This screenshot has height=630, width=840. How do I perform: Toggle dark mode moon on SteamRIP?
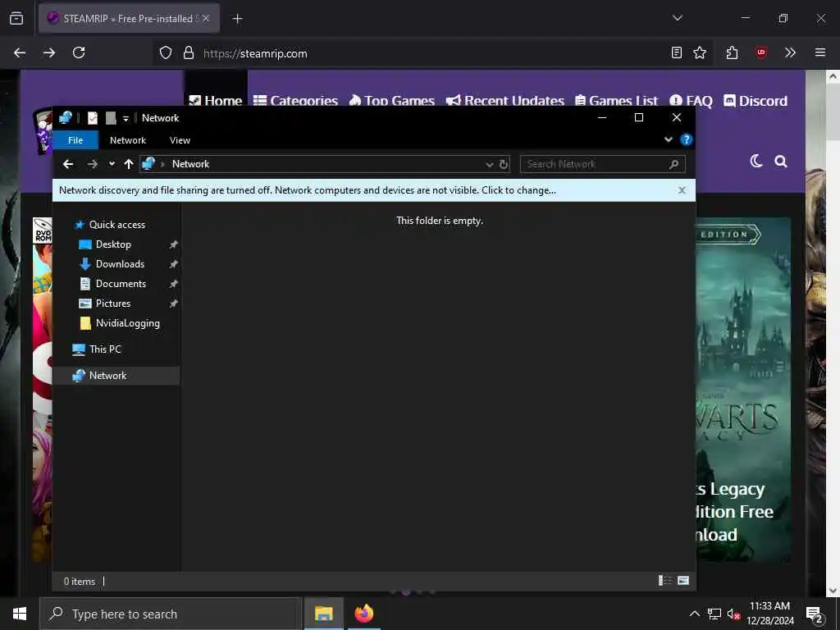click(x=756, y=161)
